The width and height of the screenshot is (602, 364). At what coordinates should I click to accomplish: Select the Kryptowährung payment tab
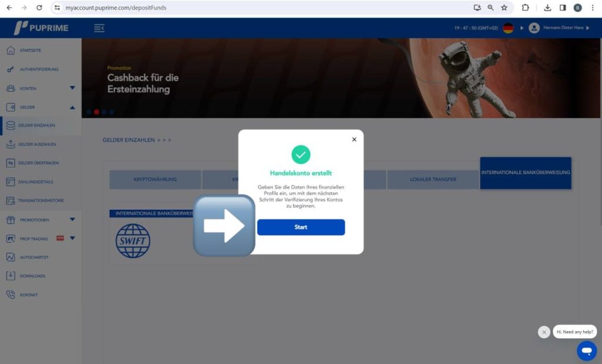155,179
